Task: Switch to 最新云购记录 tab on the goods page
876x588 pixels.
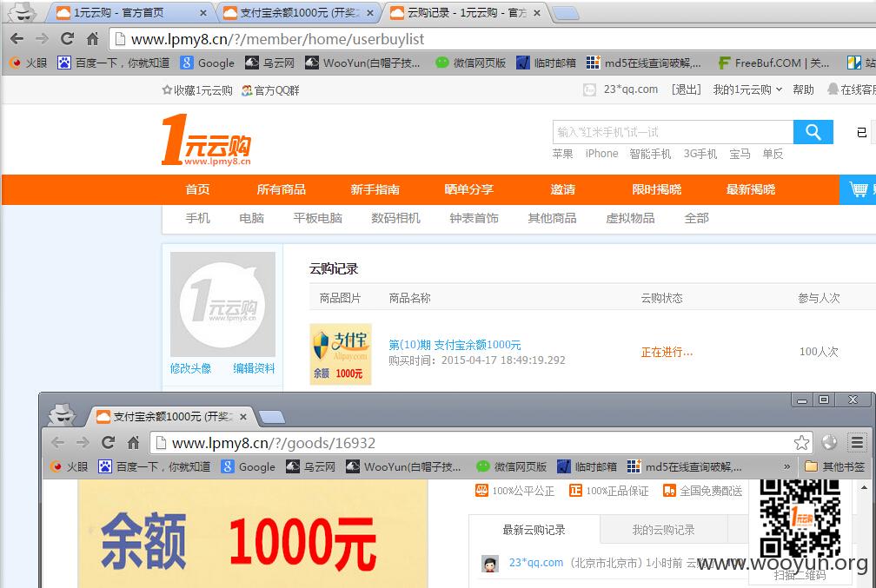Action: coord(534,530)
